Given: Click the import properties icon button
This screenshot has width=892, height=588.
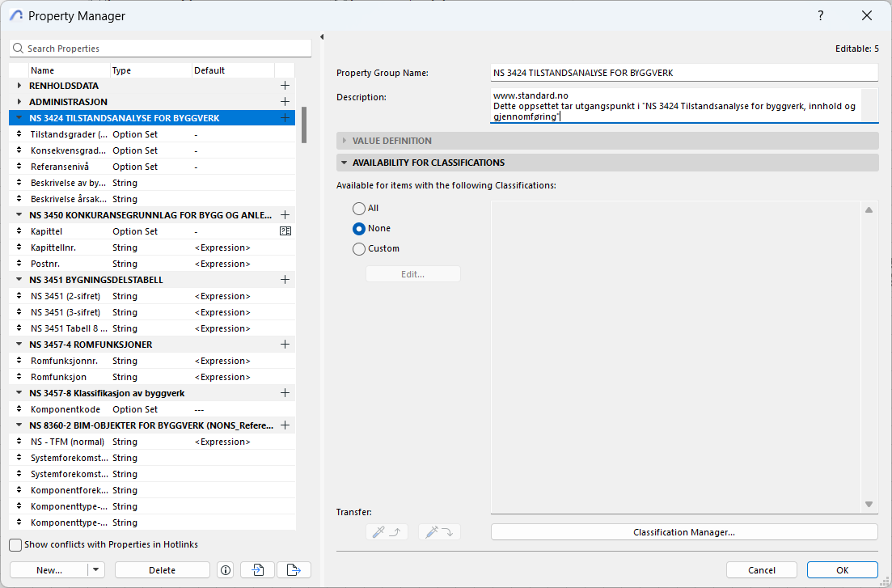Looking at the screenshot, I should coord(257,570).
